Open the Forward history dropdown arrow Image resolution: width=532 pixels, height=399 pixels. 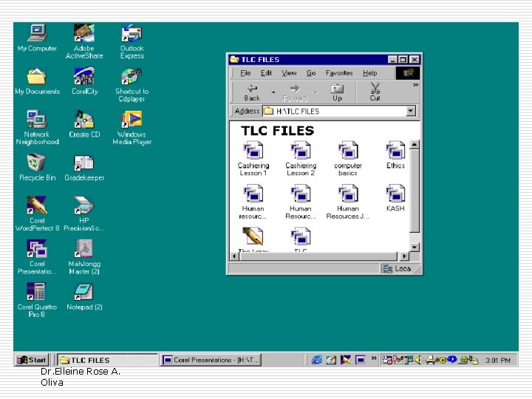tap(316, 92)
